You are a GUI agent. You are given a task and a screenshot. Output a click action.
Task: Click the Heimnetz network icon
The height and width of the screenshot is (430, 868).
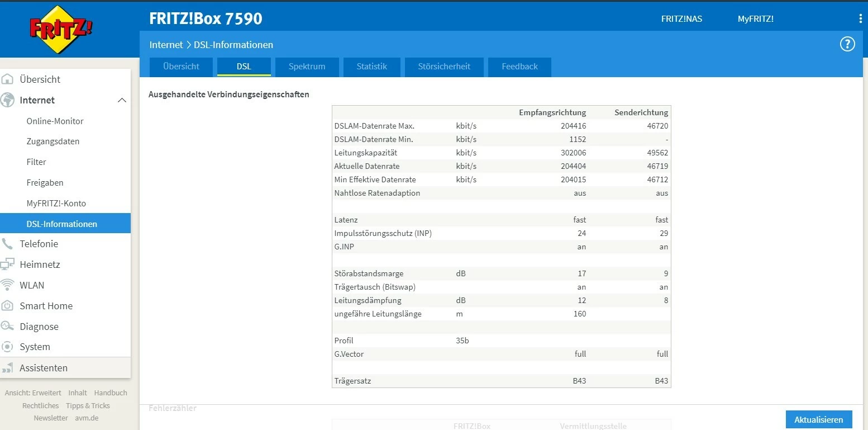(7, 264)
